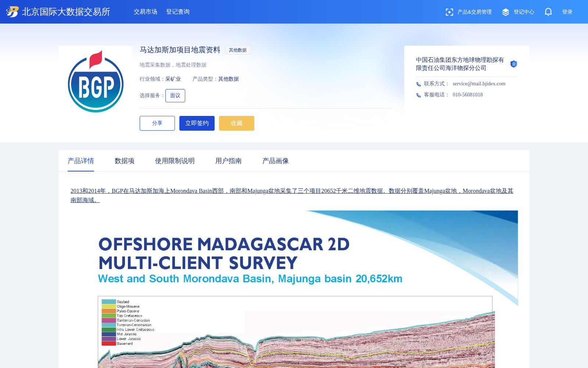The width and height of the screenshot is (588, 368).
Task: Click the 产品&交易管理 scan icon
Action: [449, 12]
